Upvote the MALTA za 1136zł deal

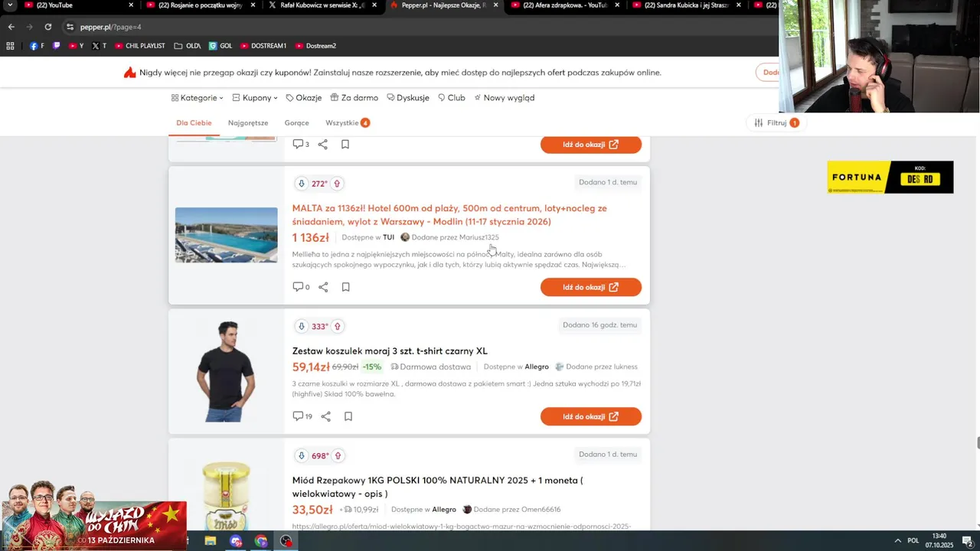click(337, 184)
